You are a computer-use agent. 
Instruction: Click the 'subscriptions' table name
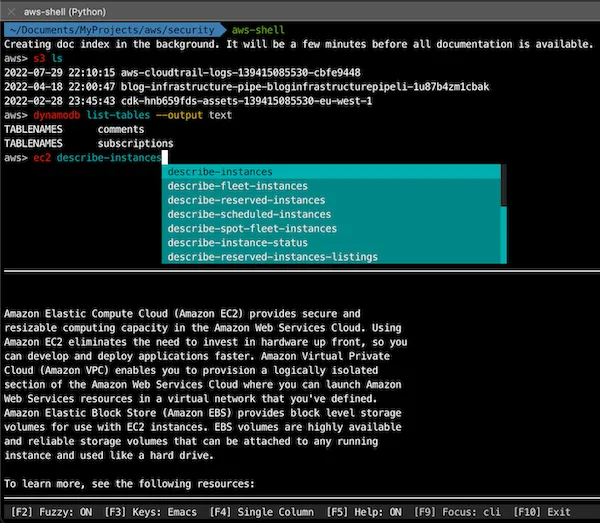[x=135, y=143]
